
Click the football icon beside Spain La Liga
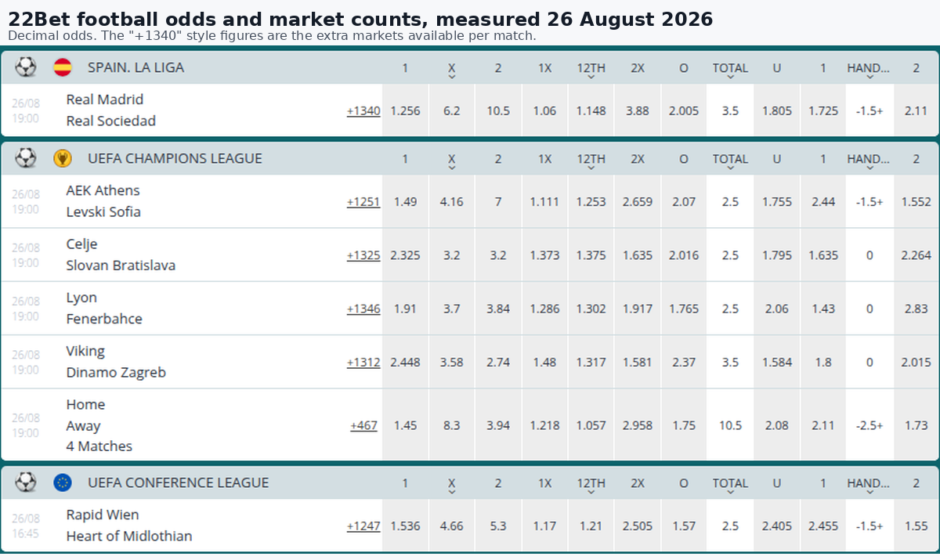tap(26, 67)
